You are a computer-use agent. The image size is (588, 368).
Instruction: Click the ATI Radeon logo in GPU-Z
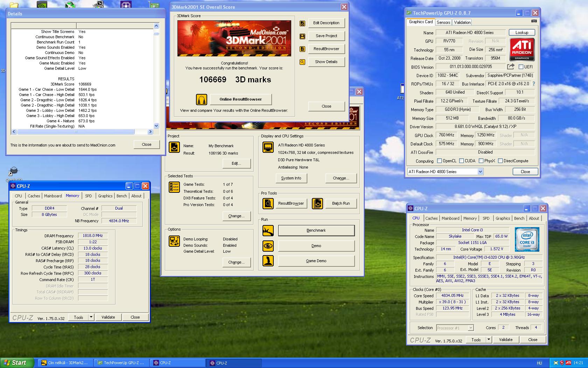[x=522, y=50]
